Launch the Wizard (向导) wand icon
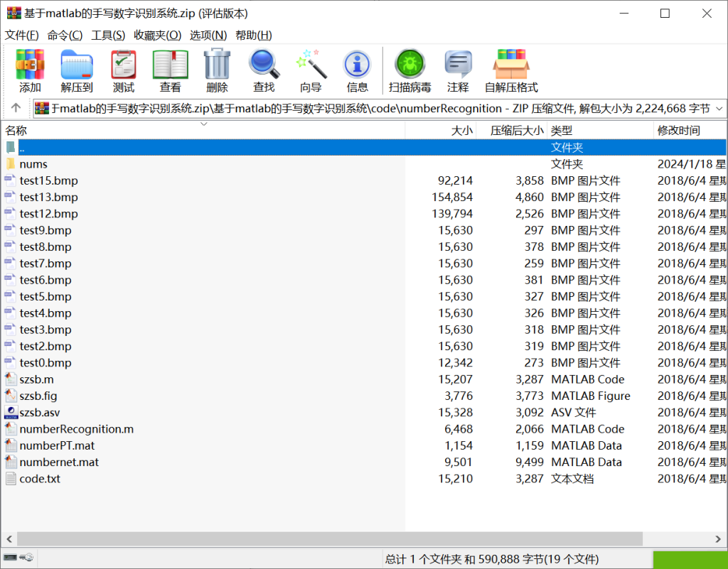728x569 pixels. 311,71
